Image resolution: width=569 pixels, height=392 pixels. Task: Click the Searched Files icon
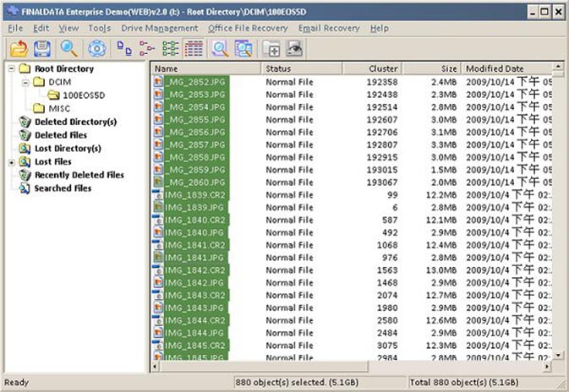[x=25, y=188]
